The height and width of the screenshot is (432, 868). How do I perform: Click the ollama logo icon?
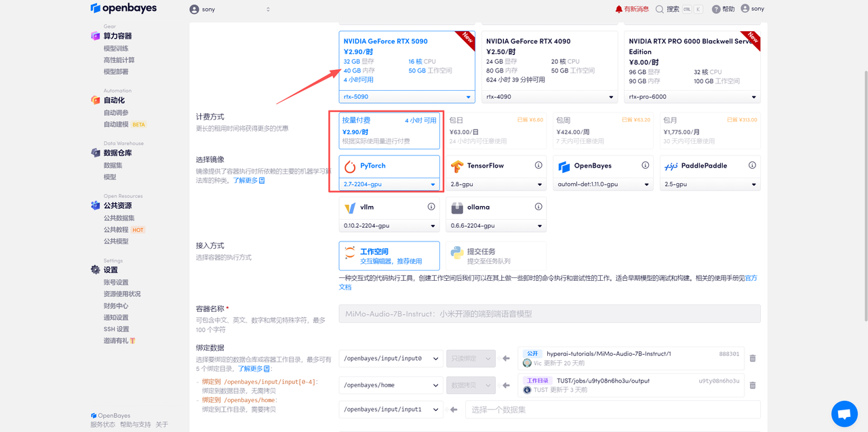457,208
